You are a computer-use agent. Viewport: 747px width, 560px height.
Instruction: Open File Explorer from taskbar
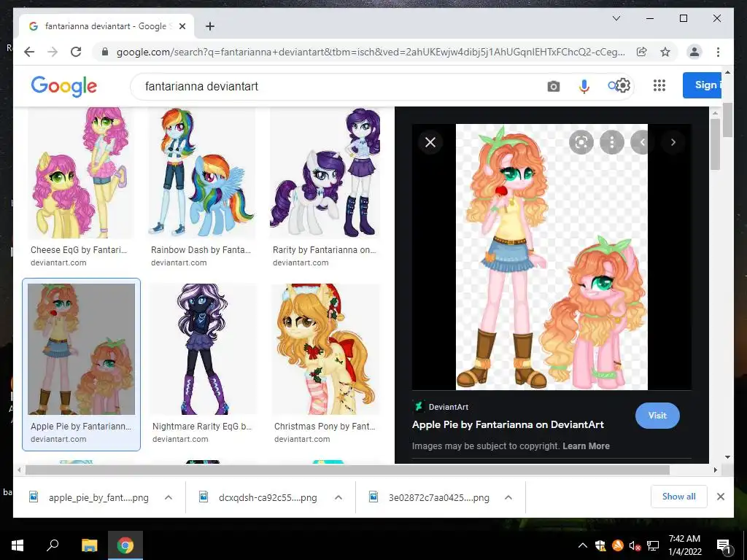89,545
